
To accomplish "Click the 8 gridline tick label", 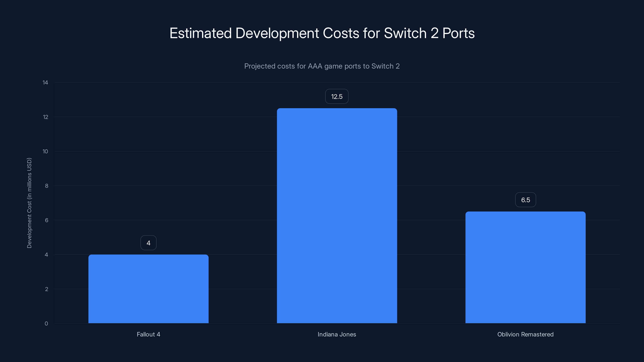I will click(x=47, y=186).
